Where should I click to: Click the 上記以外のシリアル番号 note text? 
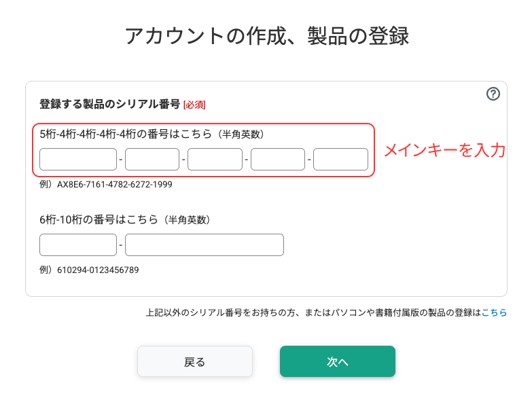coord(313,313)
